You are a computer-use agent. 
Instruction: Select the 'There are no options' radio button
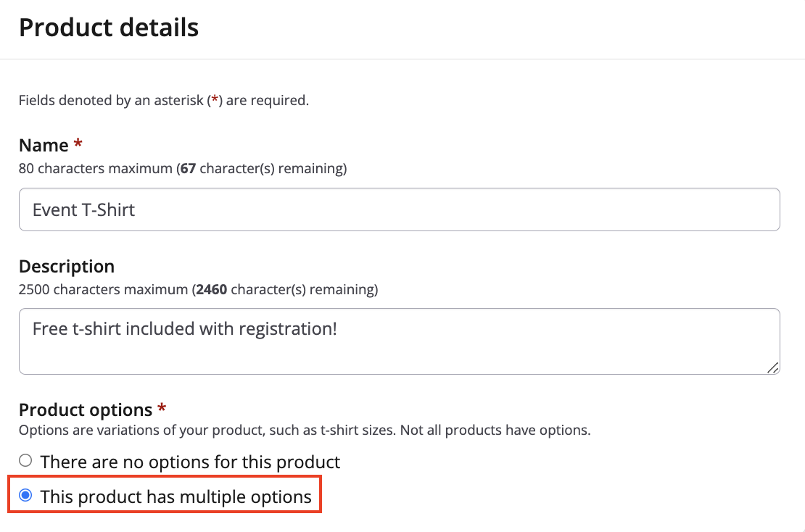click(25, 460)
